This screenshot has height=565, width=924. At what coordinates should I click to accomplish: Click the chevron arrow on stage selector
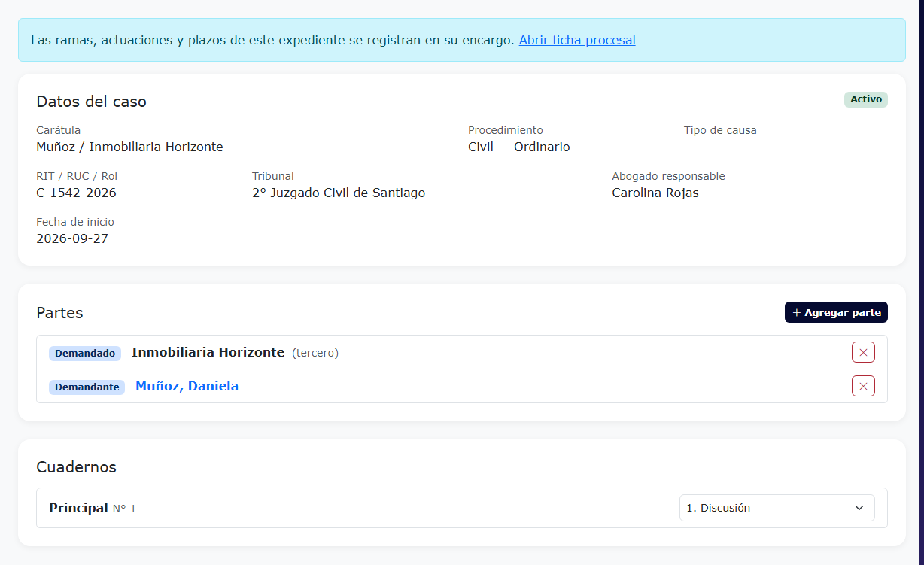859,508
